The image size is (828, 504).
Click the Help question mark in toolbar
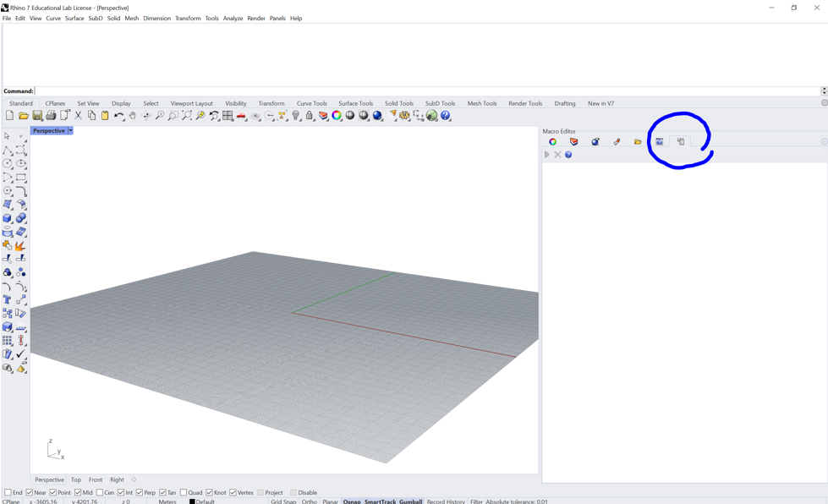pos(446,116)
